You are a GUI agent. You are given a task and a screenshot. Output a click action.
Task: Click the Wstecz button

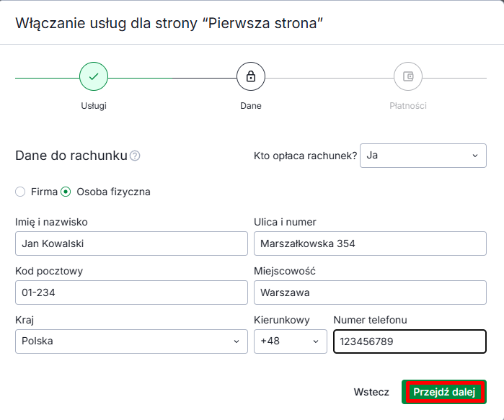371,393
